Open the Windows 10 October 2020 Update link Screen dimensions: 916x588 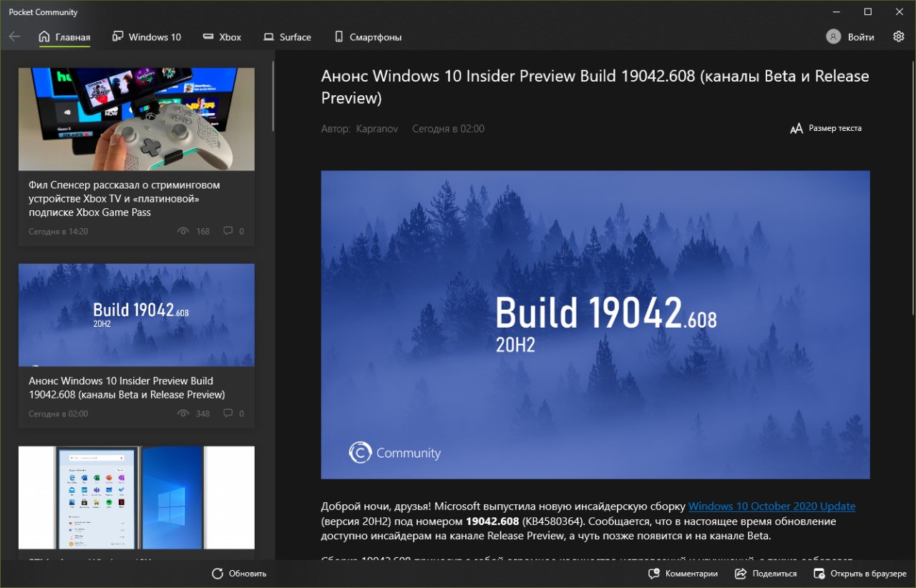pos(772,506)
